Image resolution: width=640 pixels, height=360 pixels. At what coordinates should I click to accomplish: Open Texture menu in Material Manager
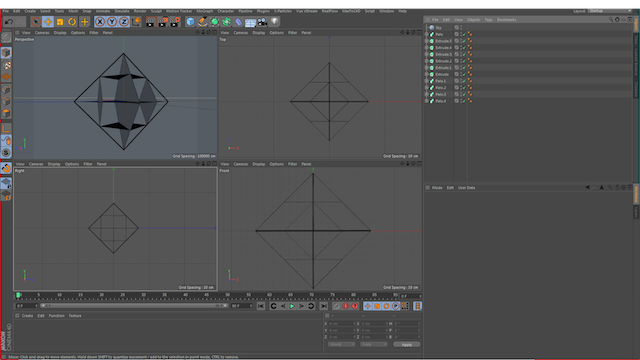(x=75, y=316)
